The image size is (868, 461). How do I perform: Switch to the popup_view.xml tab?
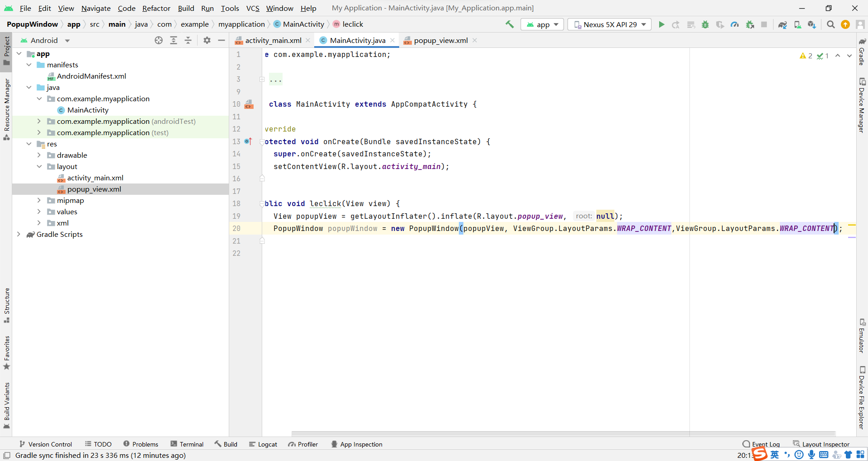pos(440,40)
